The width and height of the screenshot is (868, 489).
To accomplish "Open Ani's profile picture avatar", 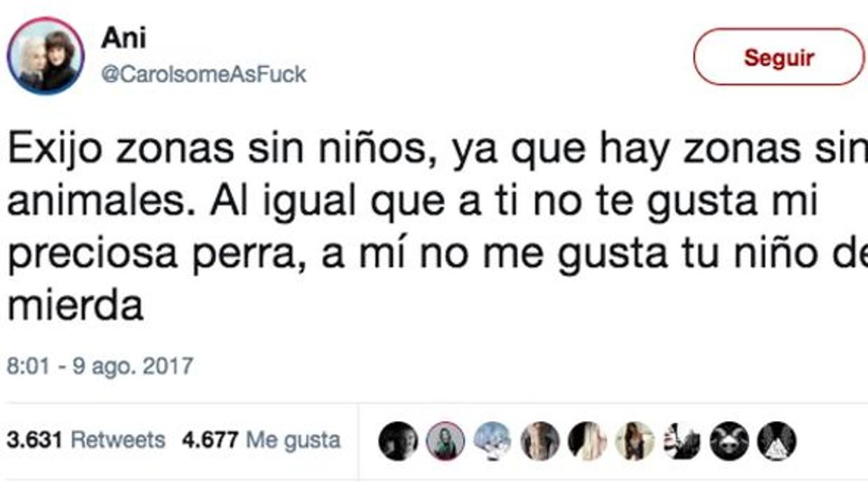I will (x=45, y=56).
